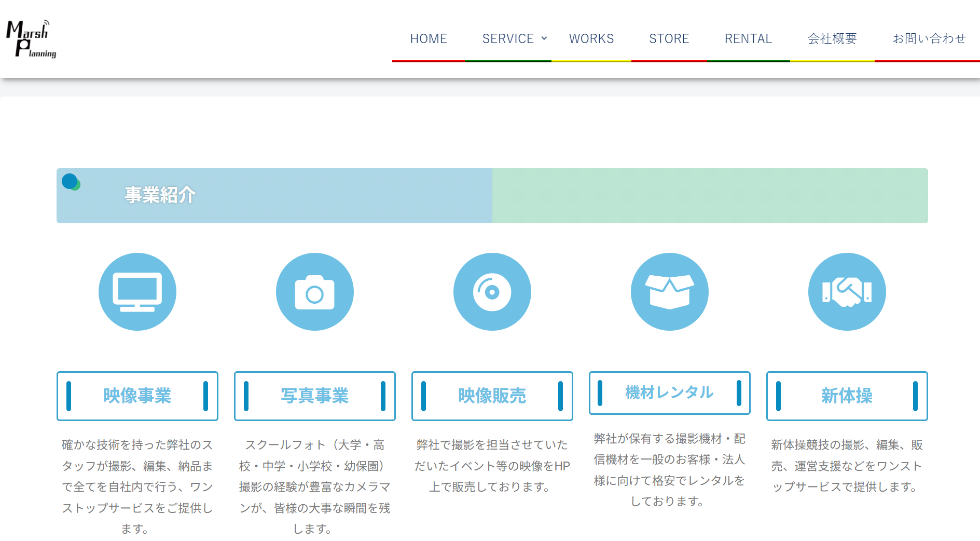Click the description starting 弊社で撮影を担当
Screen dimensions: 980x541
[492, 466]
